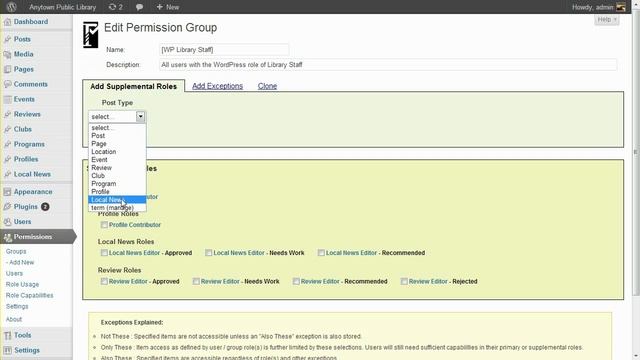Choose Local News from Post Type list
640x360 pixels.
[x=117, y=200]
